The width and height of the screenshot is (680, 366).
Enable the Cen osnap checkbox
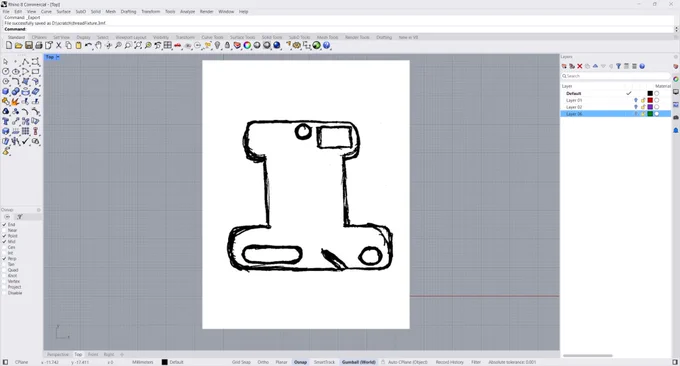tap(4, 247)
